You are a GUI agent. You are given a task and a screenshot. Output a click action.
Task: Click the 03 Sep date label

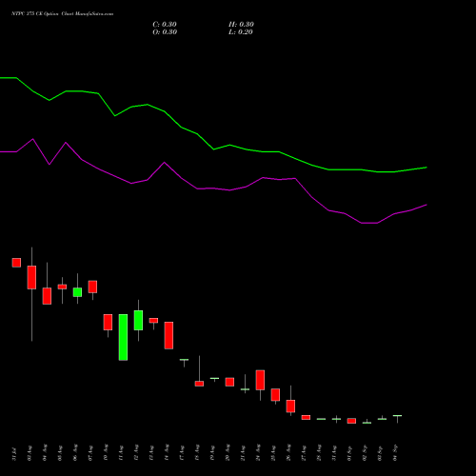(x=380, y=453)
